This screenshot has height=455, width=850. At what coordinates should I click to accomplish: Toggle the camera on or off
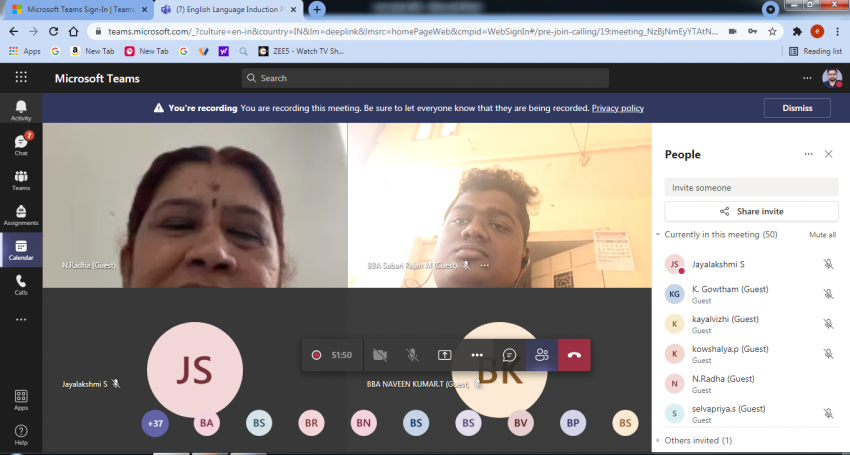click(x=380, y=355)
